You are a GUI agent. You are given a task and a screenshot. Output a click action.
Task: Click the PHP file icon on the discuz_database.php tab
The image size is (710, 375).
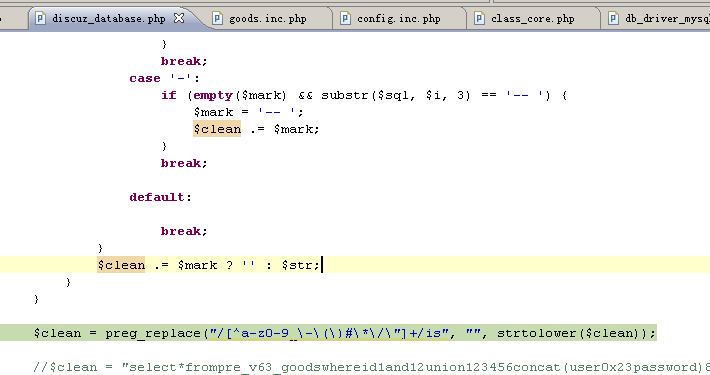pyautogui.click(x=40, y=19)
